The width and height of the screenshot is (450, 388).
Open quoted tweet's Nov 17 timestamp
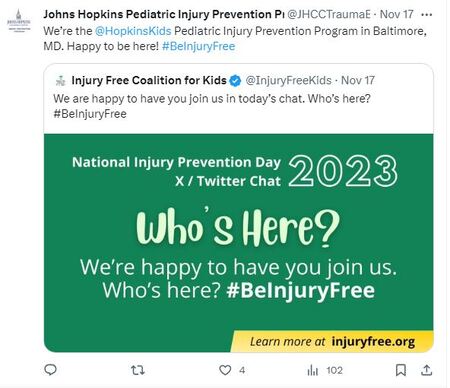(358, 80)
